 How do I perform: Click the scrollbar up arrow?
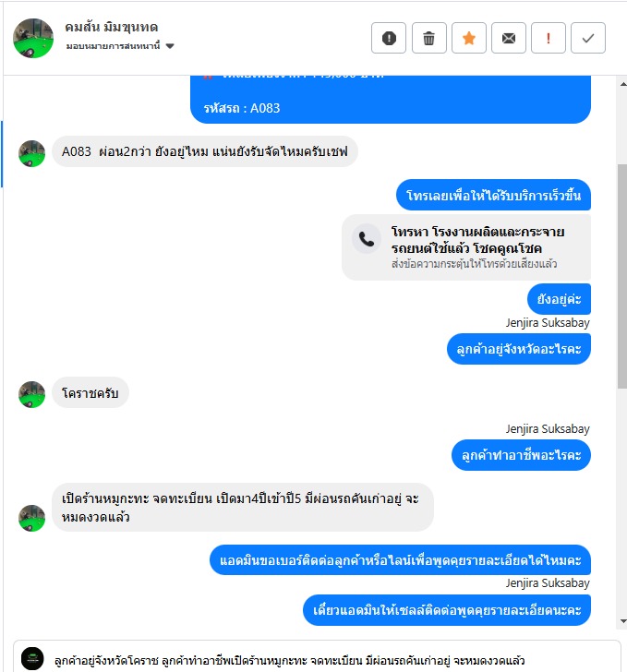pos(622,84)
